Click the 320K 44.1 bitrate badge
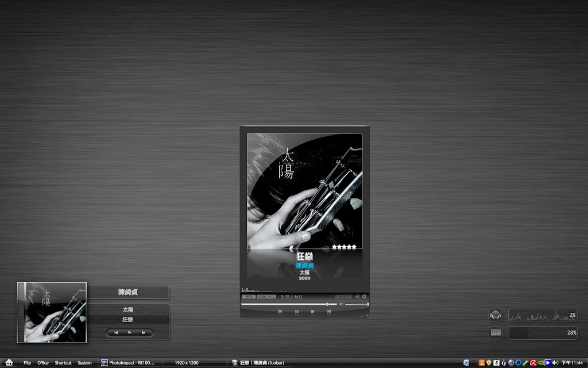Screen dimensions: 588x368 tap(266, 297)
